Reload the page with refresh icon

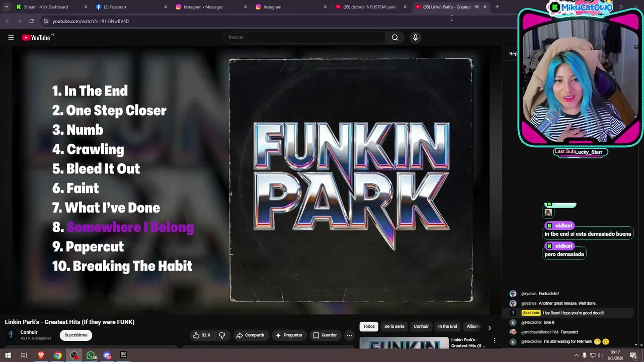[31, 21]
